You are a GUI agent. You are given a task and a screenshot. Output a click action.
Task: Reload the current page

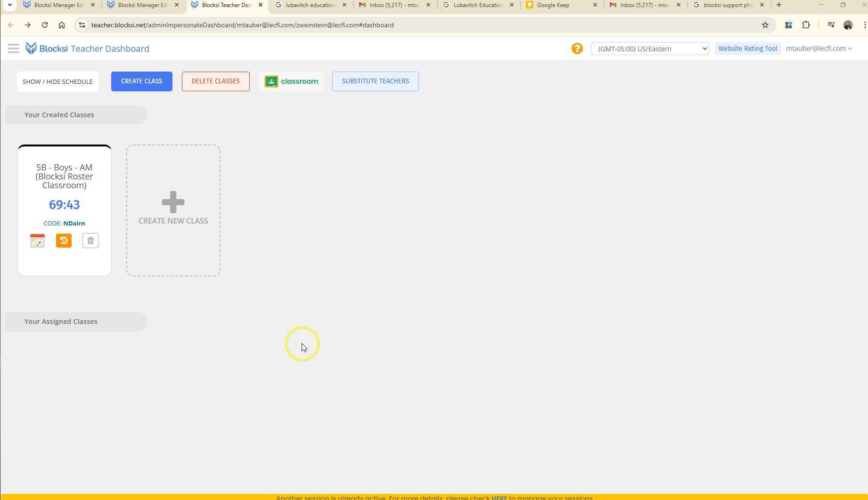(45, 25)
